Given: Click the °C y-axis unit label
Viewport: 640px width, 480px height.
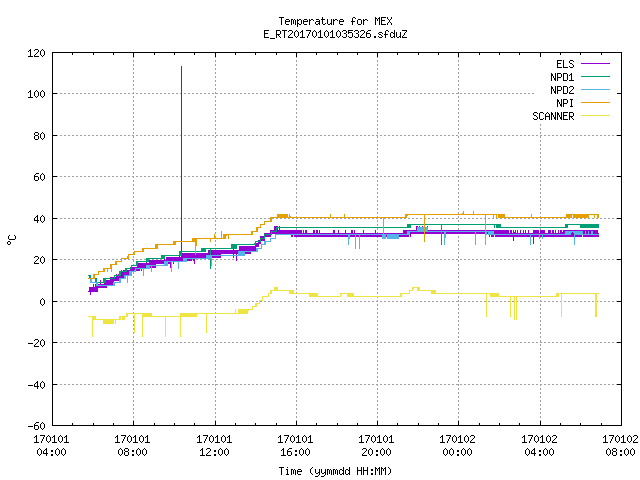Looking at the screenshot, I should 12,240.
